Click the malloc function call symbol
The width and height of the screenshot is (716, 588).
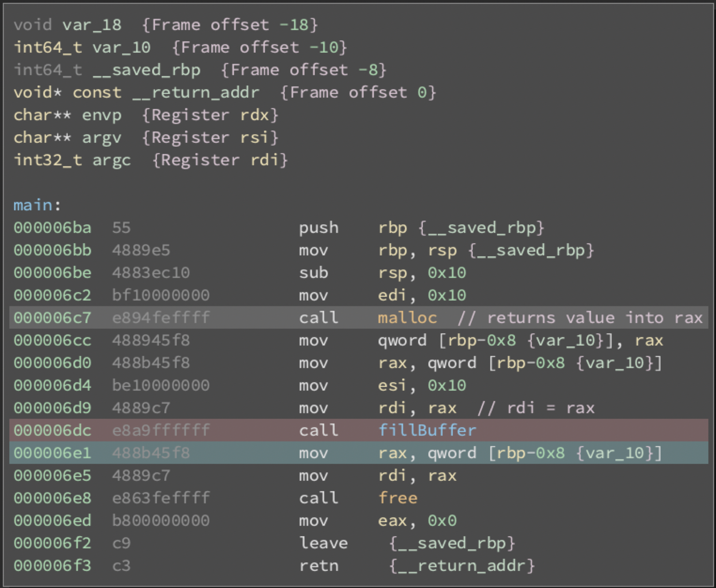pos(407,318)
